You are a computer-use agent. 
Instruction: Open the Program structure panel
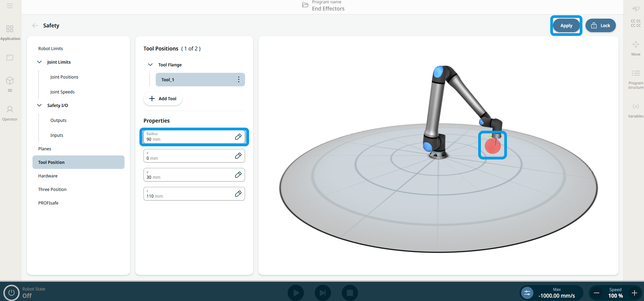coord(636,77)
